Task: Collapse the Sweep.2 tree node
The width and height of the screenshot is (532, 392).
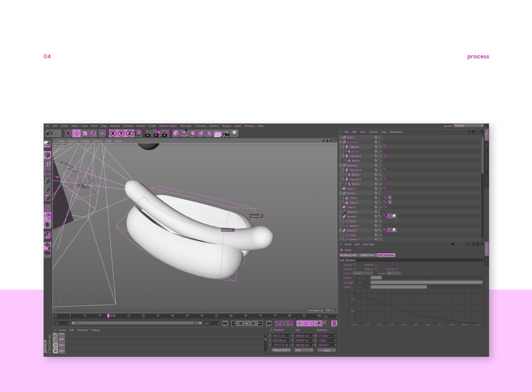Action: (341, 216)
